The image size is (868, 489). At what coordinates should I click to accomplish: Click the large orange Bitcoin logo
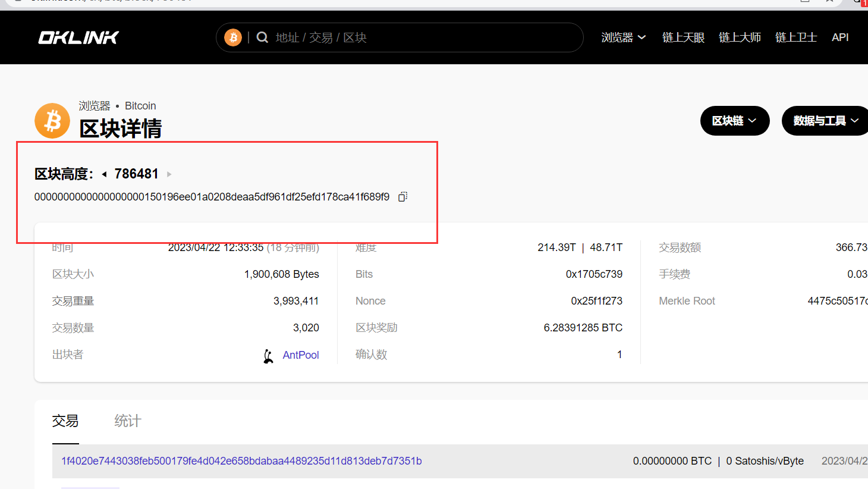coord(52,121)
